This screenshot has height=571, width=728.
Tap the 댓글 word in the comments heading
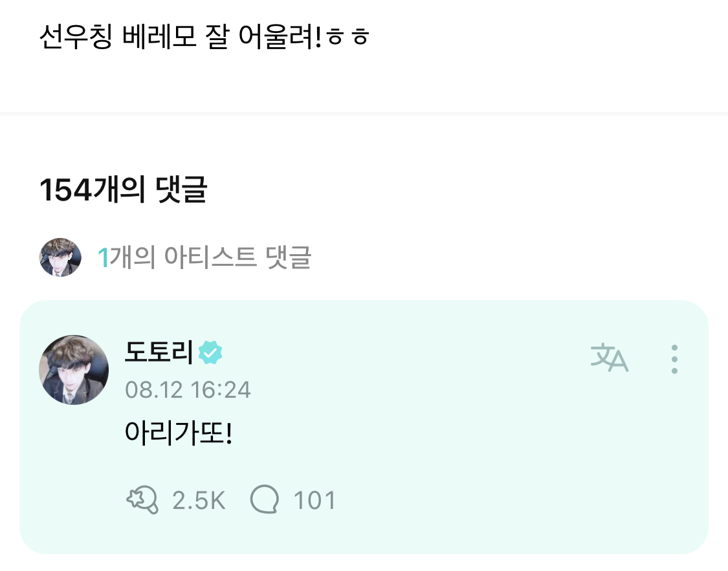click(181, 190)
